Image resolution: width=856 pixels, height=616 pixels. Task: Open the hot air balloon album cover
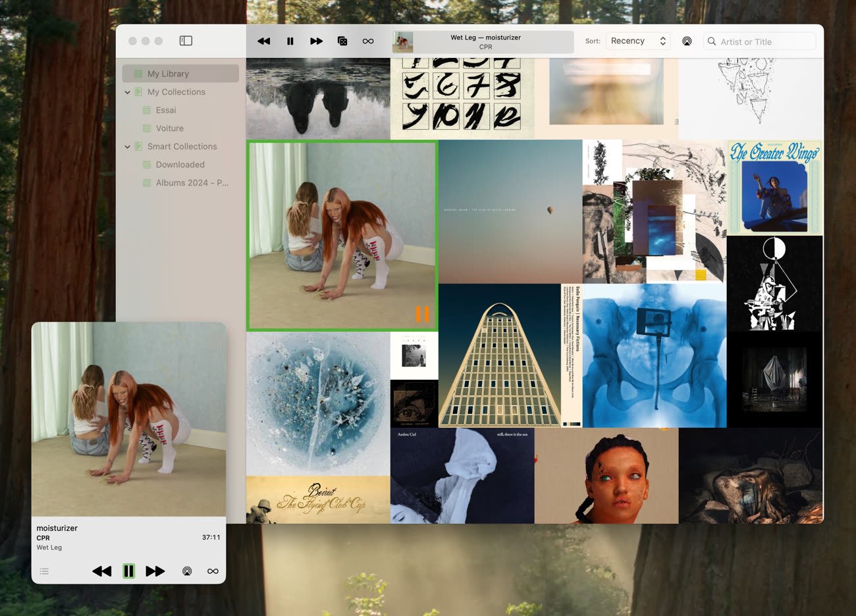(510, 212)
